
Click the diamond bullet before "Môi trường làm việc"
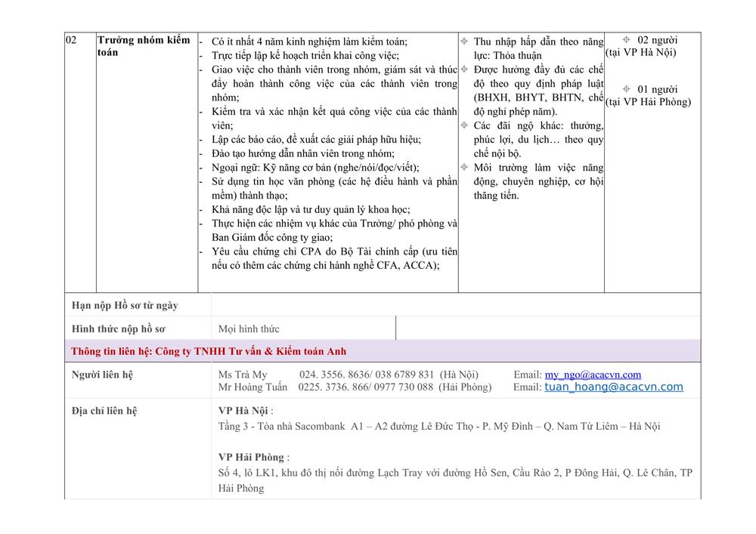(464, 168)
